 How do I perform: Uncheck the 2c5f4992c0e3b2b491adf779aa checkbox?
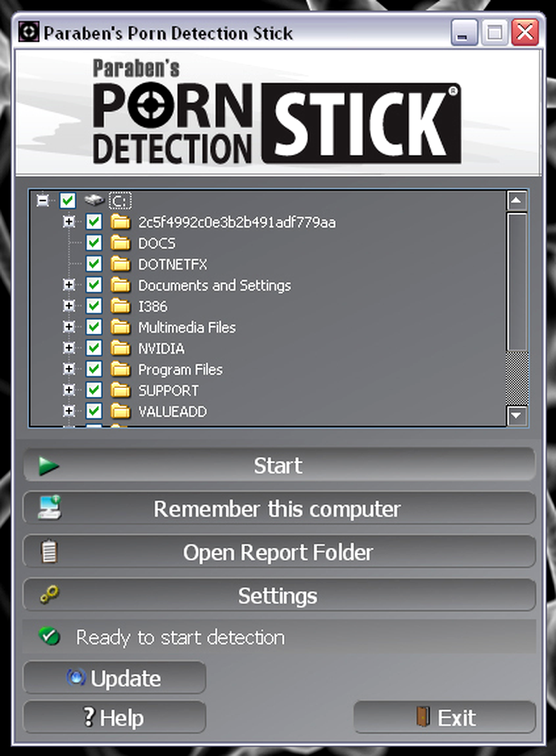point(94,222)
